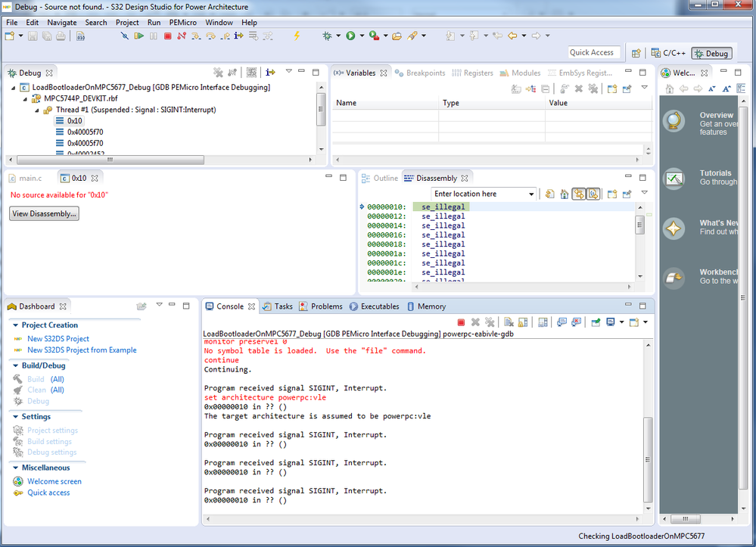This screenshot has width=756, height=547.
Task: Click the Console vertical scrollbar thumb
Action: pos(648,460)
